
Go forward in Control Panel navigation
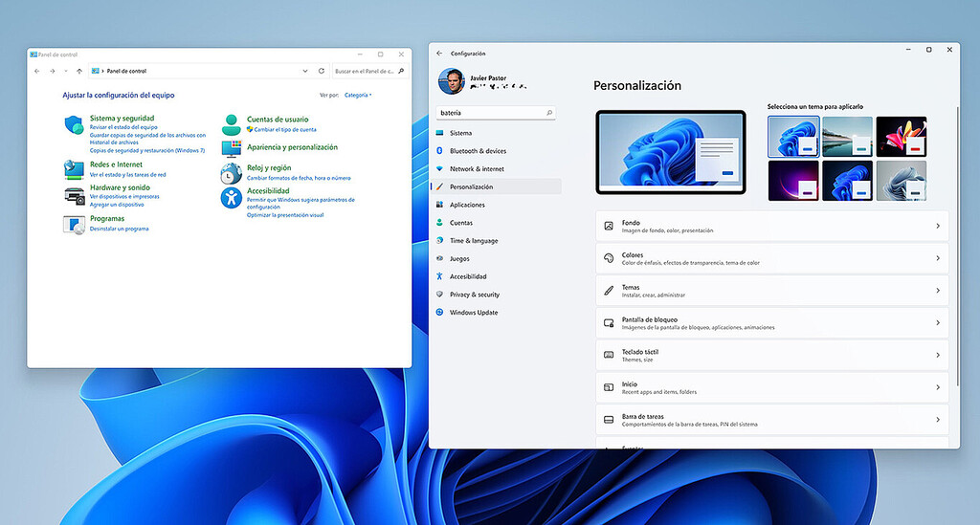[x=53, y=71]
